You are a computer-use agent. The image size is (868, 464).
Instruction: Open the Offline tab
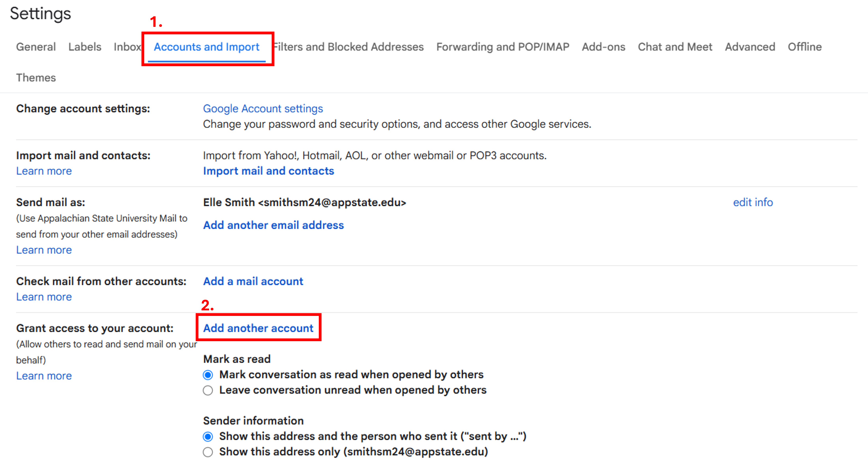pos(805,47)
